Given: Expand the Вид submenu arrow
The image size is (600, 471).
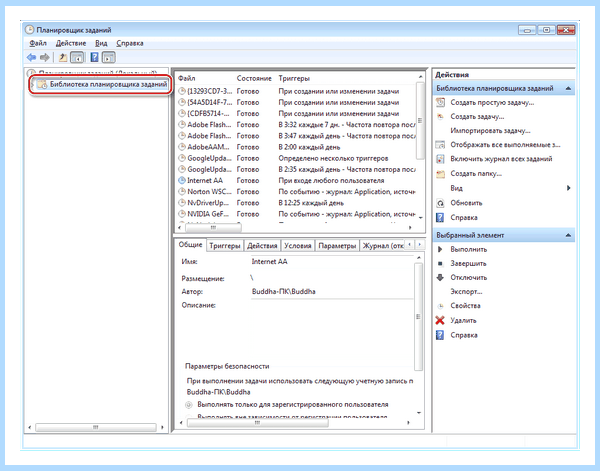Looking at the screenshot, I should click(x=569, y=188).
